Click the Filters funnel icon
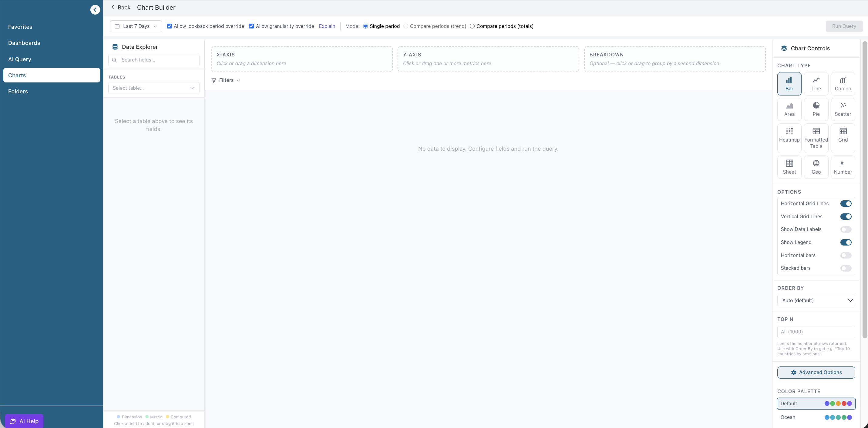The width and height of the screenshot is (868, 428). [214, 80]
